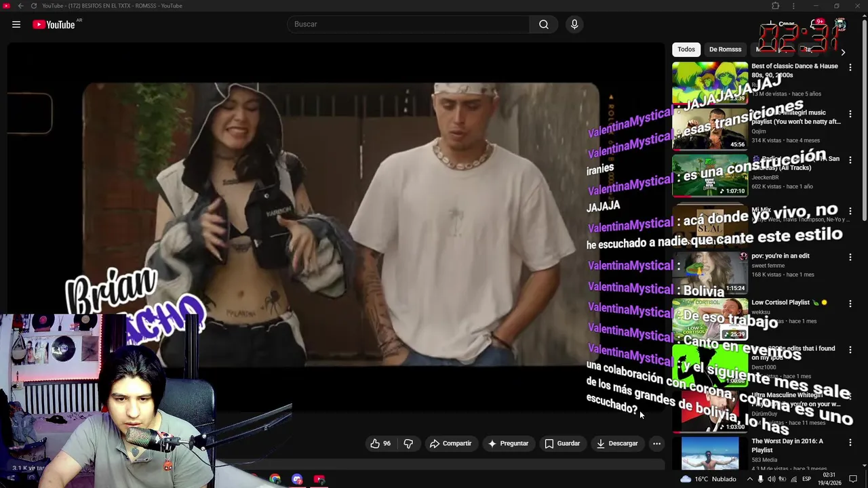This screenshot has width=868, height=488.
Task: Open the 45:56 music playlist thumbnail
Action: click(x=710, y=129)
